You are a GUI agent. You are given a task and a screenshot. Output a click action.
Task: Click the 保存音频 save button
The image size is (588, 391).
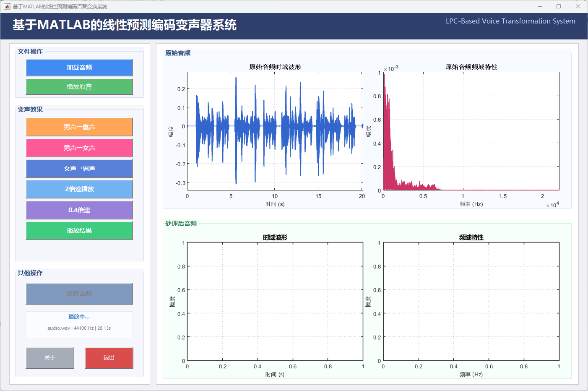click(x=79, y=293)
